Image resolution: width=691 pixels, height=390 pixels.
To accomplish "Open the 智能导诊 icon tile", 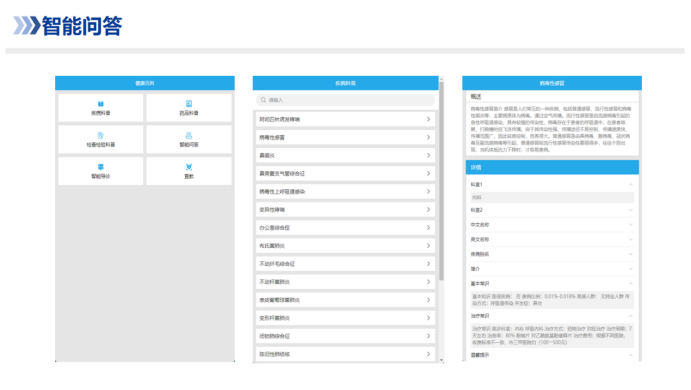I will tap(100, 171).
